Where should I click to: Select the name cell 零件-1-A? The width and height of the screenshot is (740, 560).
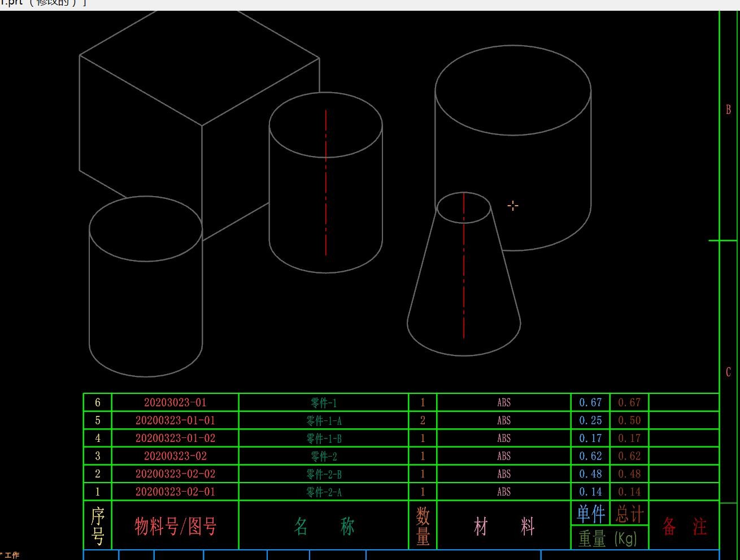click(324, 420)
